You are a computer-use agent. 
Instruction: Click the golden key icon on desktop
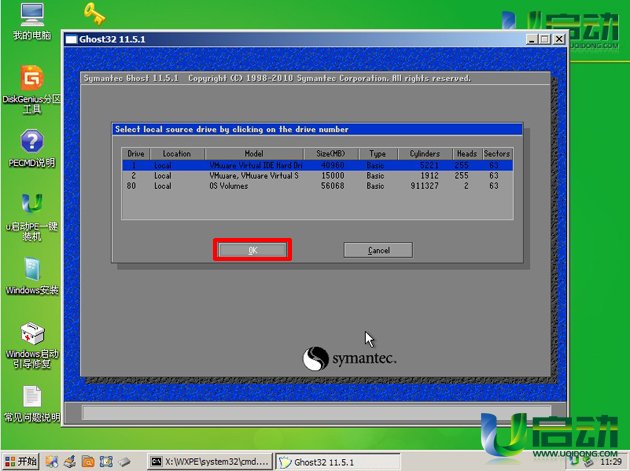tap(95, 14)
